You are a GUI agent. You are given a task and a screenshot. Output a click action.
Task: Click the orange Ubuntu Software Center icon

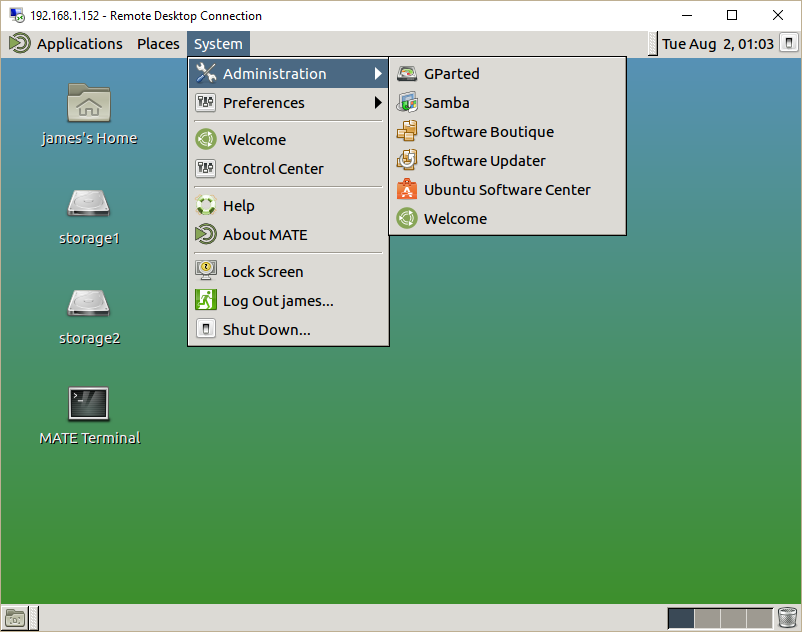coord(407,190)
